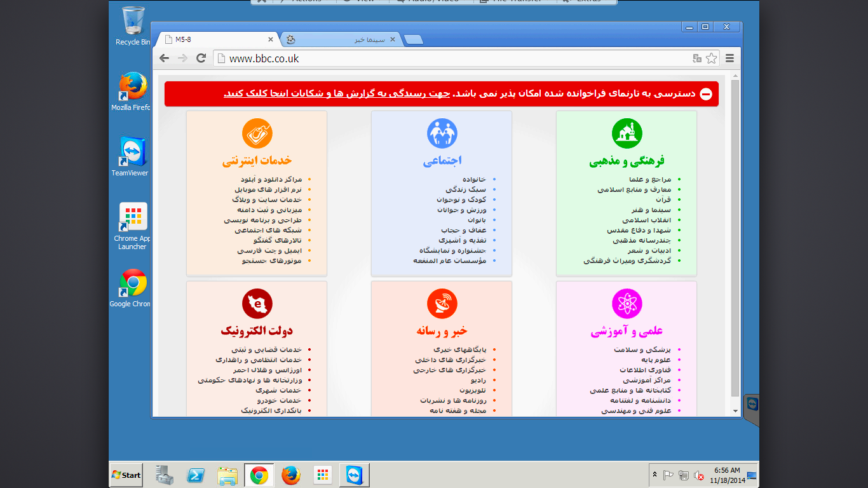
Task: Click the page scrollbar's down arrow
Action: tap(736, 410)
